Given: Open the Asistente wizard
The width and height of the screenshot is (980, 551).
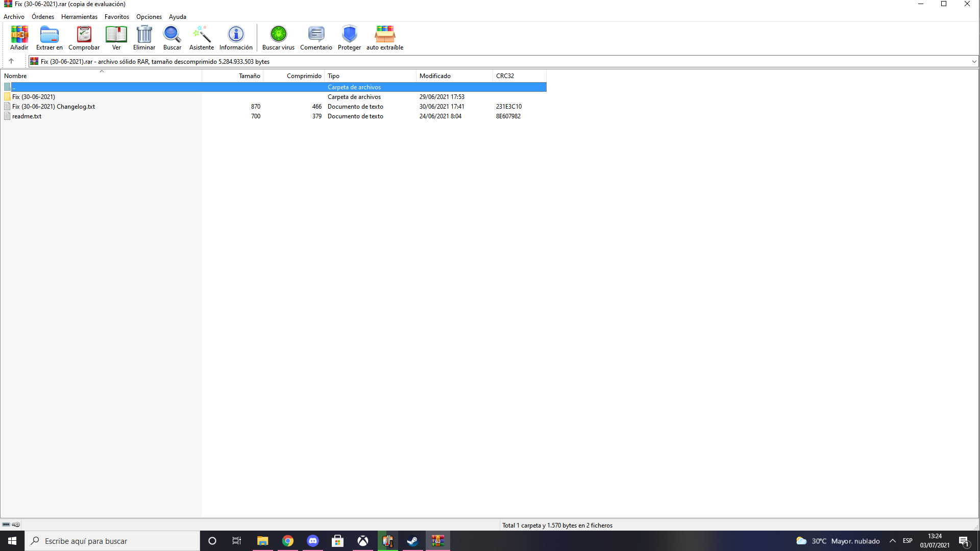Looking at the screenshot, I should [x=202, y=38].
